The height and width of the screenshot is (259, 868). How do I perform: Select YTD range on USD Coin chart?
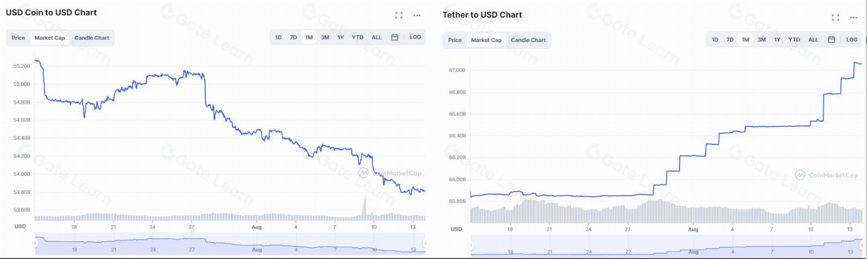pyautogui.click(x=358, y=37)
